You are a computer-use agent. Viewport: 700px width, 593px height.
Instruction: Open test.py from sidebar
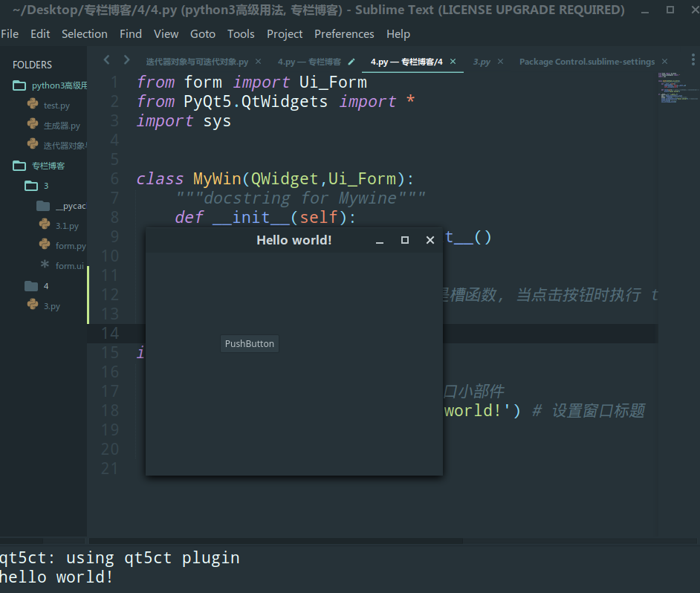[x=56, y=106]
